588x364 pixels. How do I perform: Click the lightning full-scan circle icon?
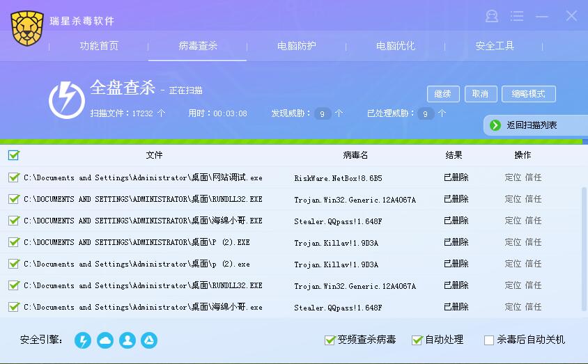[x=67, y=100]
